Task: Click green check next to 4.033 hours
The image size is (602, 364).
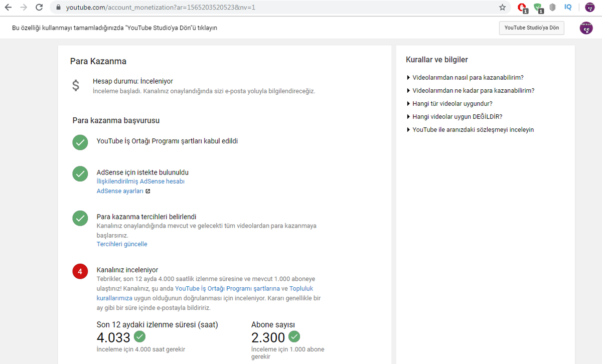Action: click(140, 336)
